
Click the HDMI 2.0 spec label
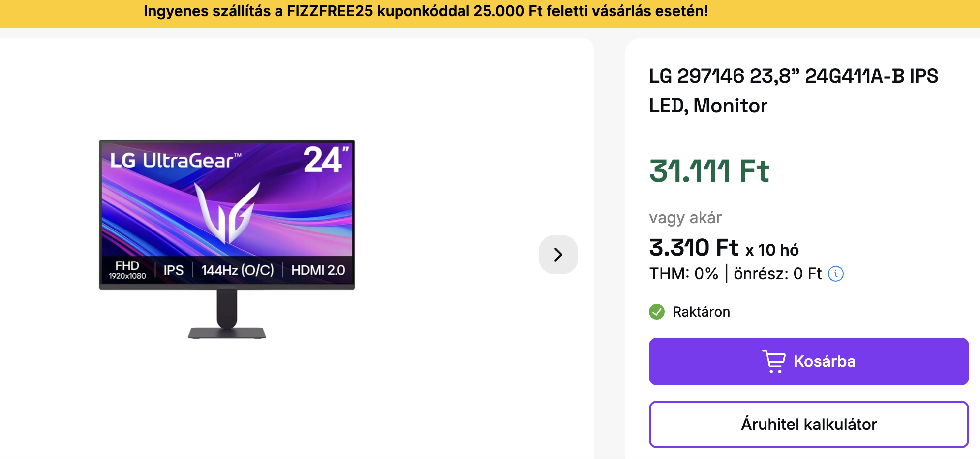pyautogui.click(x=318, y=270)
